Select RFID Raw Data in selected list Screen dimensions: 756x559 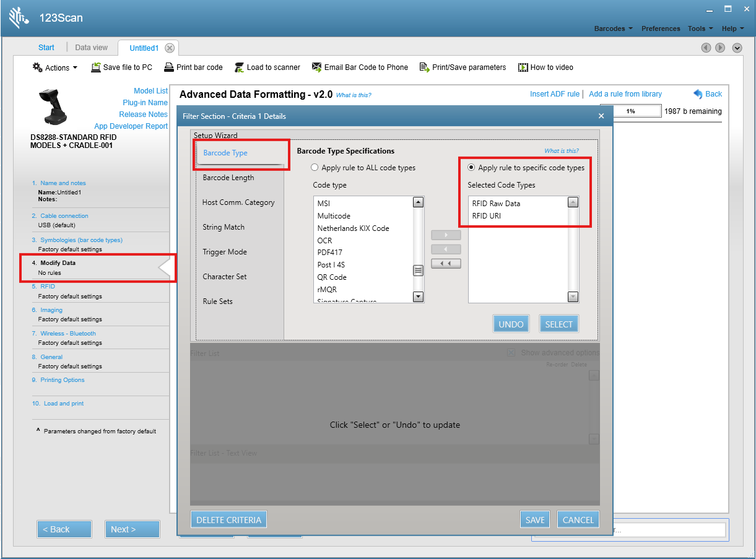[x=496, y=204]
